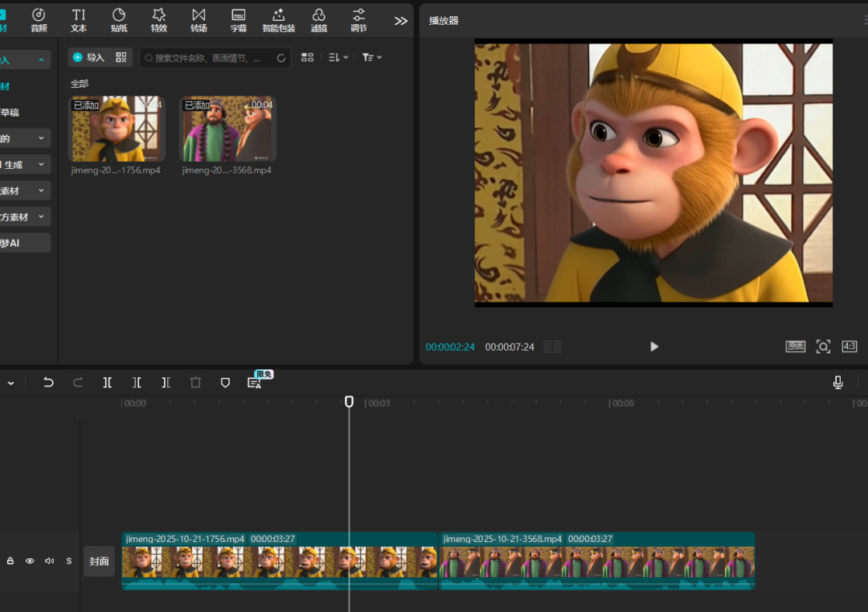This screenshot has width=868, height=612.
Task: Delete the selected clip with trash icon
Action: pos(195,383)
